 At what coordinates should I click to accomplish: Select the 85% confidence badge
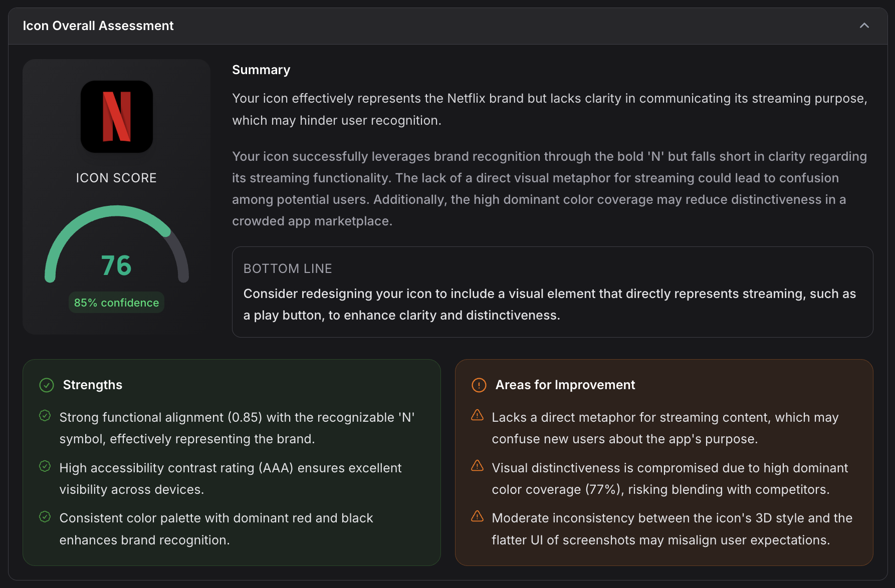(116, 303)
